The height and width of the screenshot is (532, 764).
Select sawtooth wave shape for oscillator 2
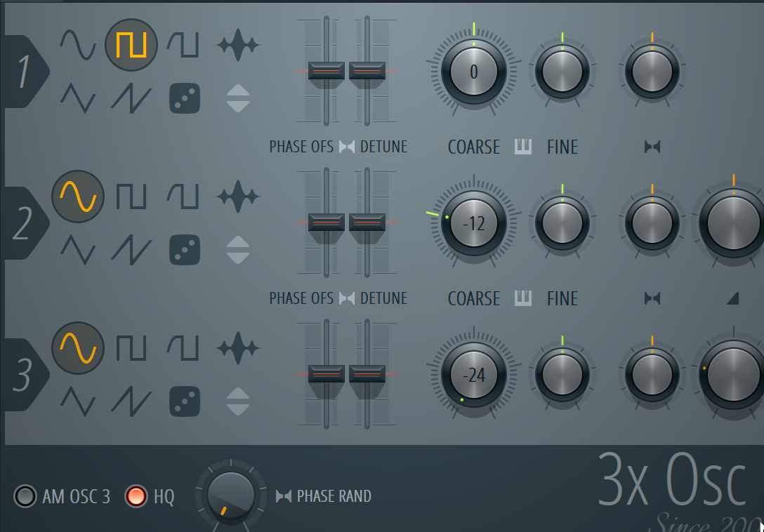(131, 250)
